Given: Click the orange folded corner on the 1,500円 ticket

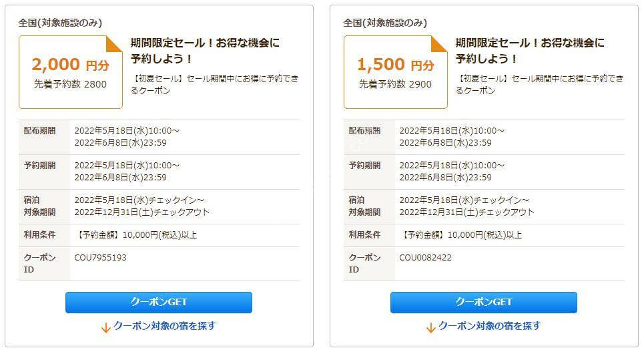Looking at the screenshot, I should click(x=440, y=44).
